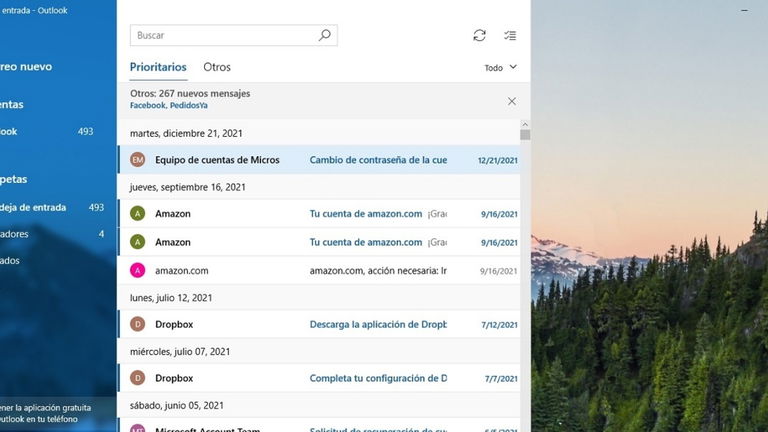768x432 pixels.
Task: Select date header lunes, julio 12, 2021
Action: (x=171, y=298)
